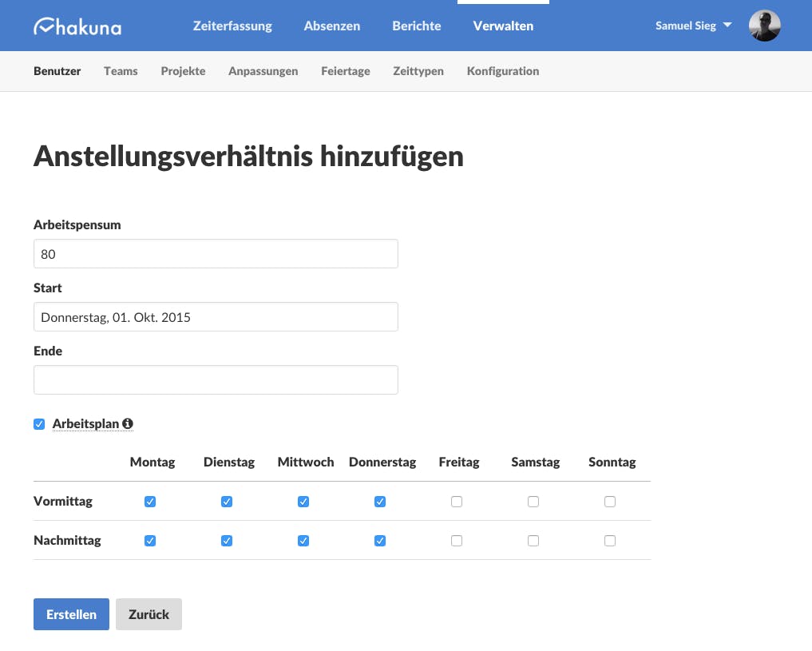Click the Arbeitspensum input field
This screenshot has width=812, height=651.
pos(216,254)
